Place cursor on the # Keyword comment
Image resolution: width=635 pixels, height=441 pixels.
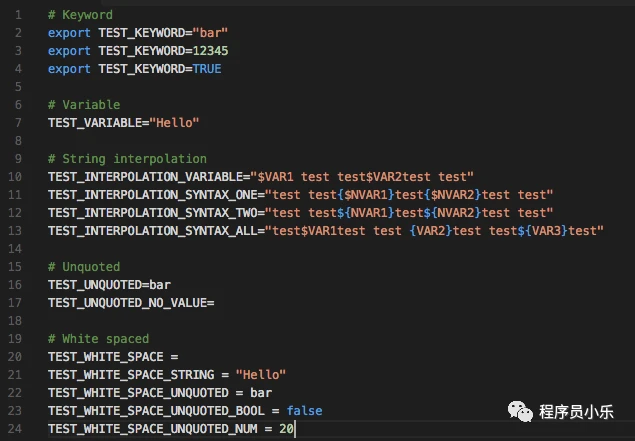pyautogui.click(x=80, y=15)
